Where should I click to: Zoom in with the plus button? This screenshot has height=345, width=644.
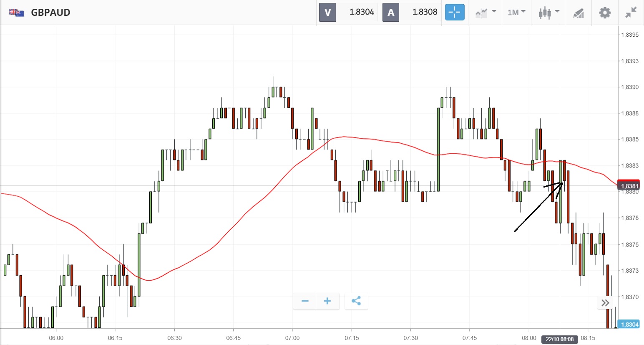pyautogui.click(x=327, y=301)
